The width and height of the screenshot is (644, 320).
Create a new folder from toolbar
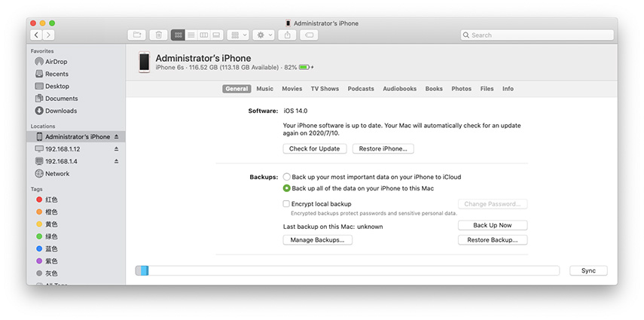(137, 35)
